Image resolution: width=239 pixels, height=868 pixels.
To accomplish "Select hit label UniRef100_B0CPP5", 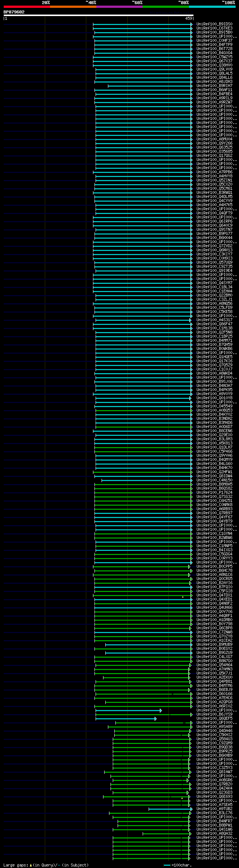I will [x=214, y=567].
